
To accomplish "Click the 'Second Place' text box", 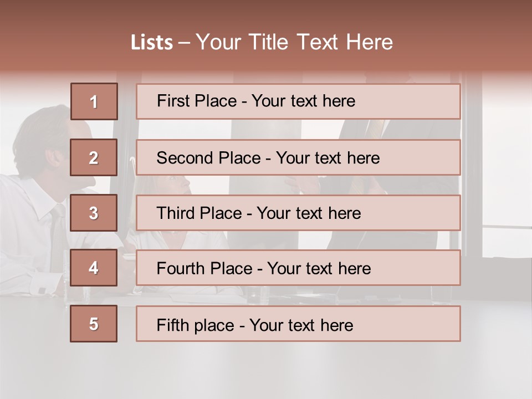I will click(298, 157).
